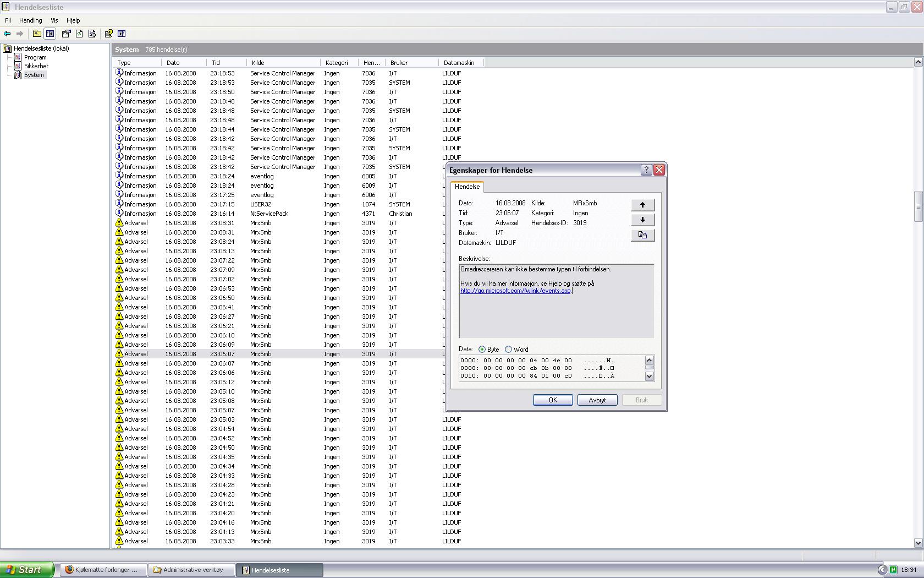The image size is (924, 578).
Task: Click the Help toolbar icon with question mark
Action: (109, 34)
